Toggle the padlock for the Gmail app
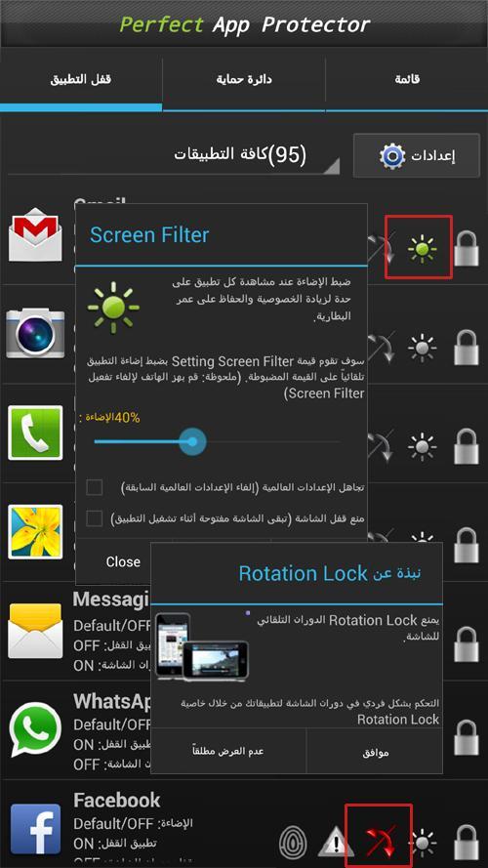This screenshot has height=868, width=488. (466, 248)
